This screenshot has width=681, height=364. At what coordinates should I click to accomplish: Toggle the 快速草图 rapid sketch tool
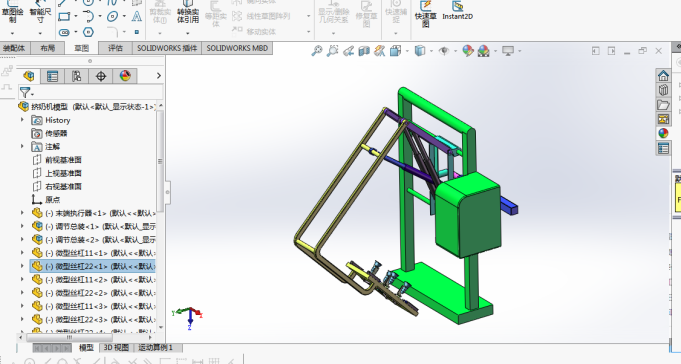point(425,13)
